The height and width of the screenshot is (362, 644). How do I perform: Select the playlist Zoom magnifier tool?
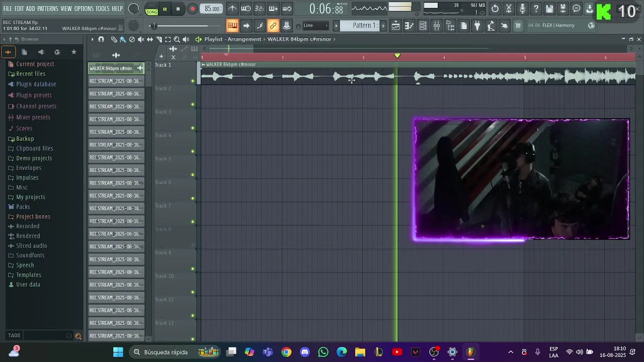pyautogui.click(x=177, y=39)
